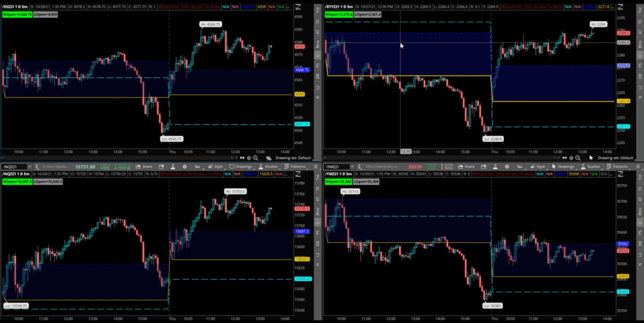The image size is (644, 323).
Task: Open Patterns menu in /NQZ21 toolbar
Action: (x=295, y=167)
